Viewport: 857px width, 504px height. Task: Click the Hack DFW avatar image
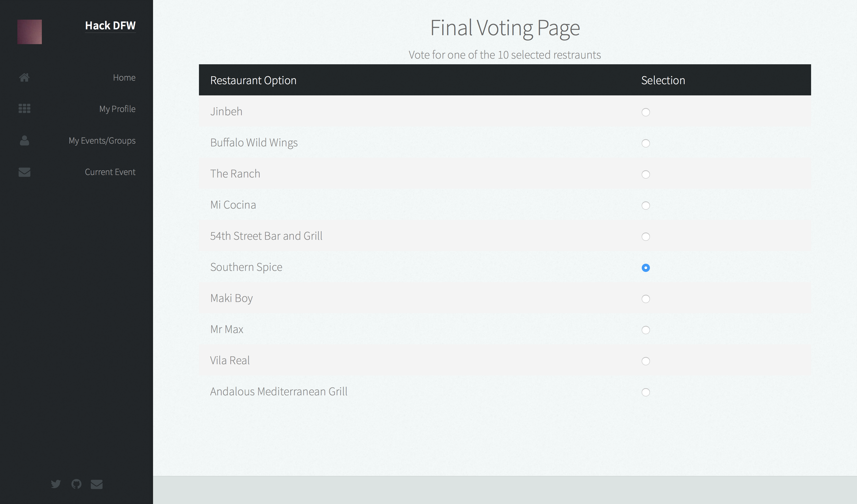(30, 32)
